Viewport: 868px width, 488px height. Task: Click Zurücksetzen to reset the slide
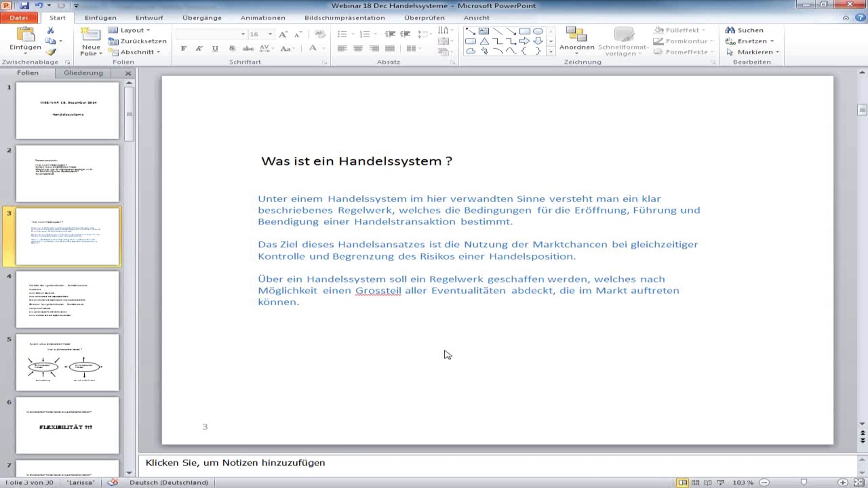137,41
